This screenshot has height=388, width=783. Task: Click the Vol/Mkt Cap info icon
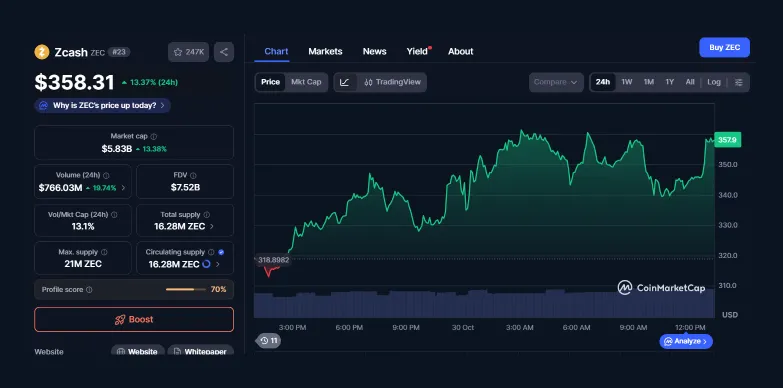click(114, 215)
